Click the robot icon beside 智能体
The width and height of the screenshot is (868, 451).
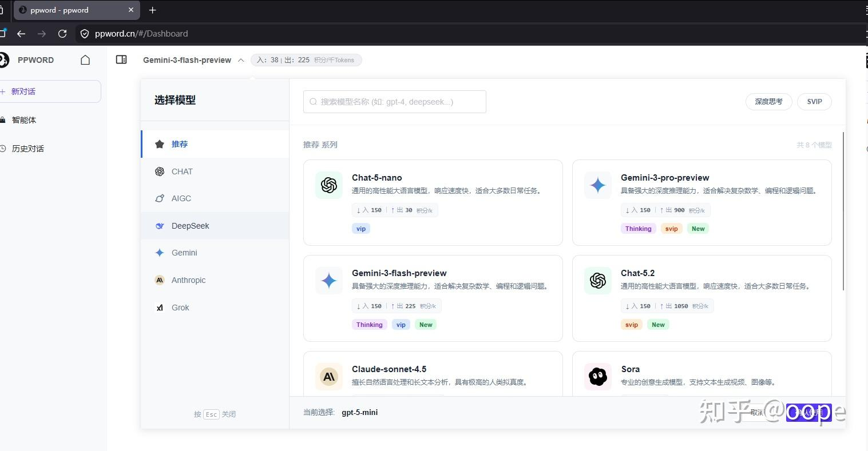[3, 120]
